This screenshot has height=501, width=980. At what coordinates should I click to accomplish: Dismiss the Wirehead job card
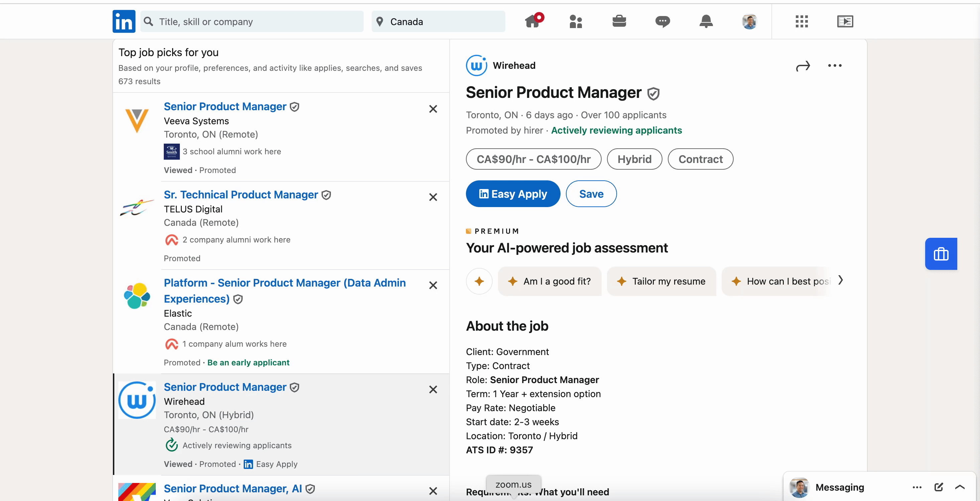tap(433, 390)
